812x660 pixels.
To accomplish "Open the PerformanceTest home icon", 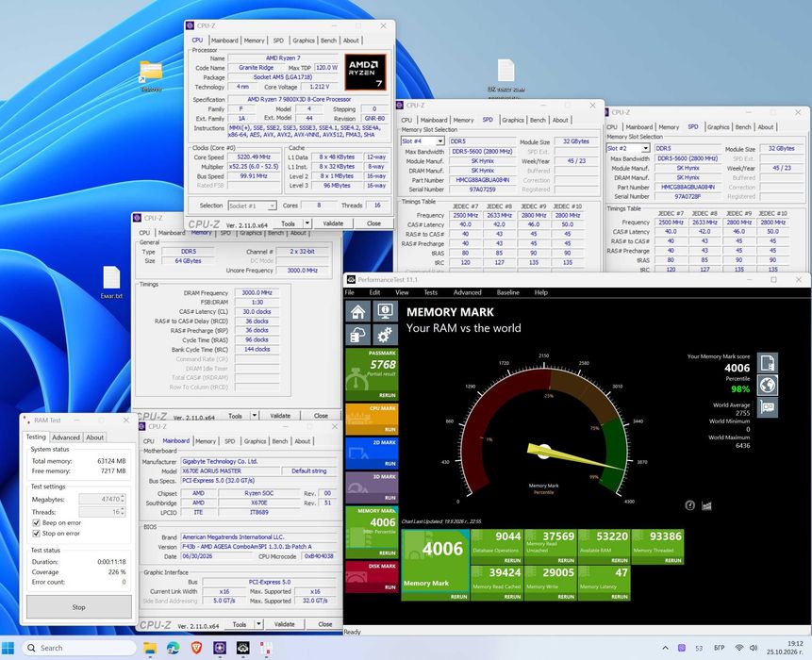I will (x=357, y=311).
